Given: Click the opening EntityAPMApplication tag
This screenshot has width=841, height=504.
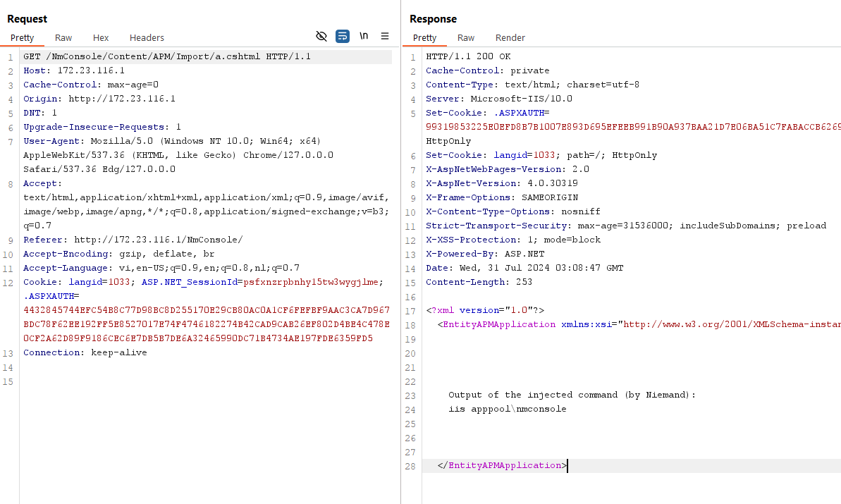Looking at the screenshot, I should tap(639, 324).
